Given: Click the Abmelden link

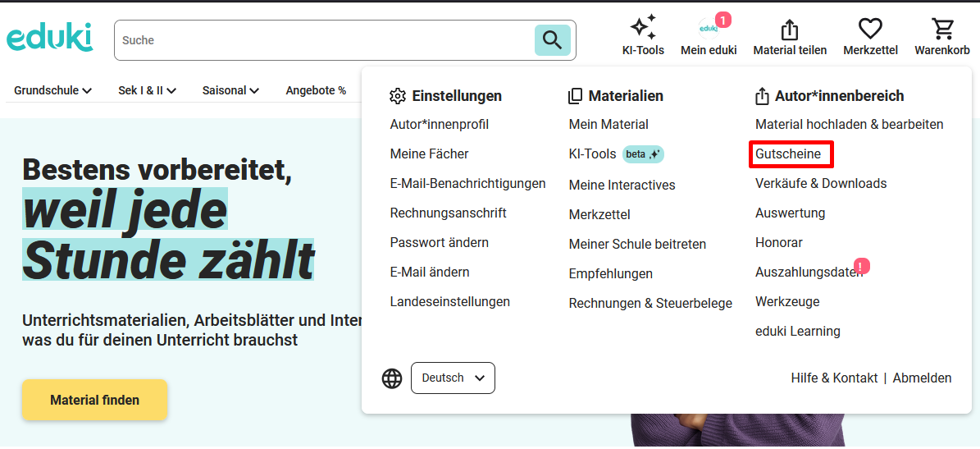Looking at the screenshot, I should pyautogui.click(x=922, y=378).
